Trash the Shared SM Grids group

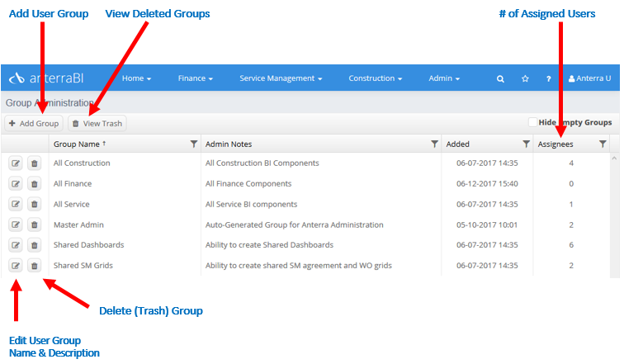(35, 265)
